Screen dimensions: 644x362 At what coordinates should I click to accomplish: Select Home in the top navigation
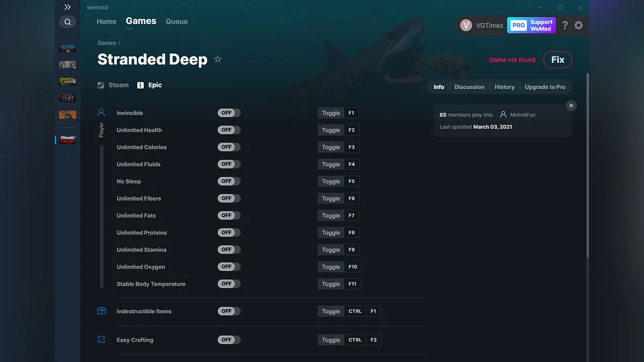(x=106, y=21)
